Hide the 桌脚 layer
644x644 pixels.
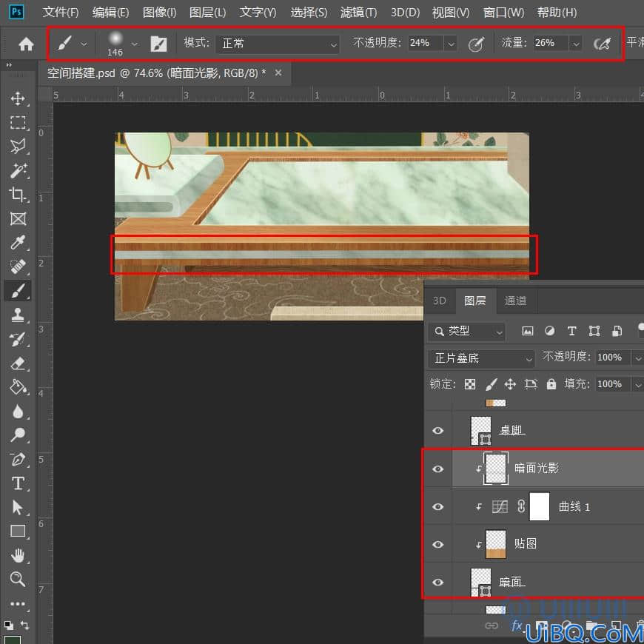[437, 430]
